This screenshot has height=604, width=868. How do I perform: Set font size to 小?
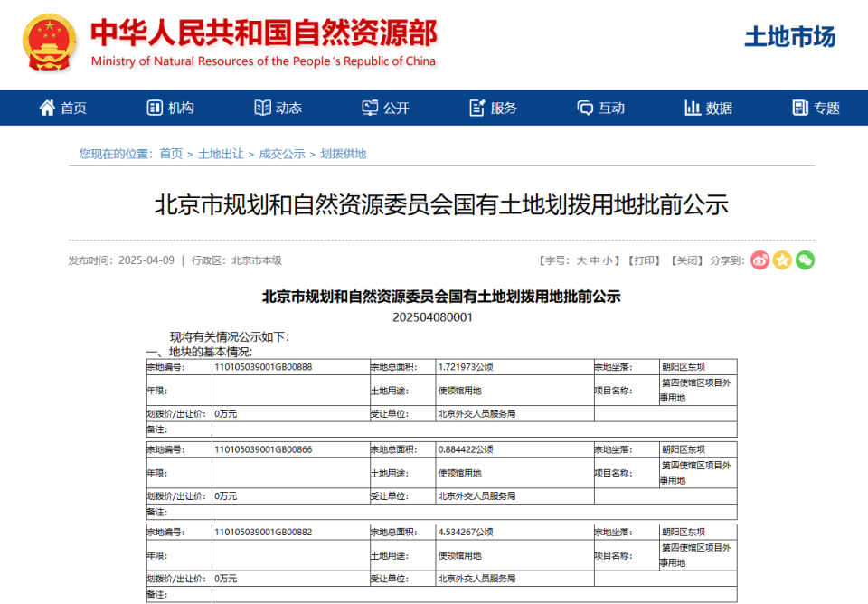[608, 260]
